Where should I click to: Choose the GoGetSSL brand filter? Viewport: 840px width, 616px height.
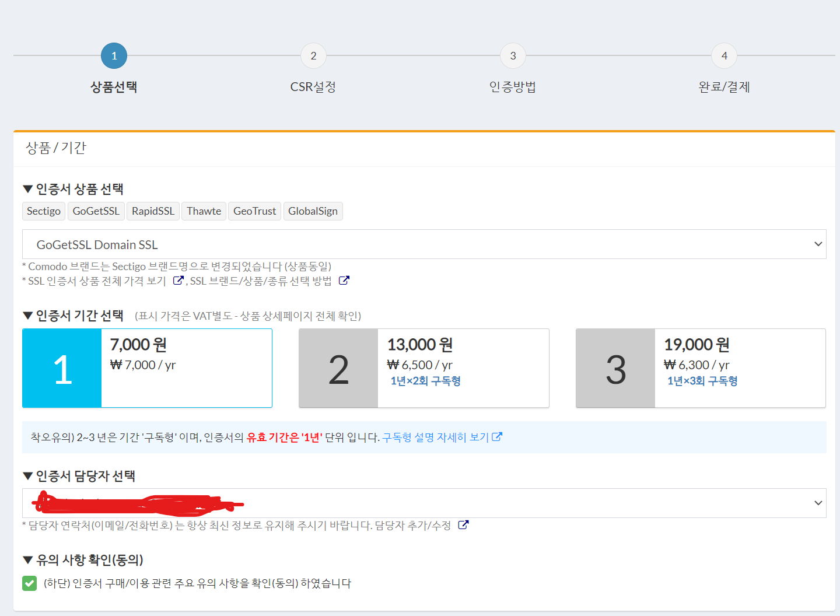pyautogui.click(x=96, y=211)
